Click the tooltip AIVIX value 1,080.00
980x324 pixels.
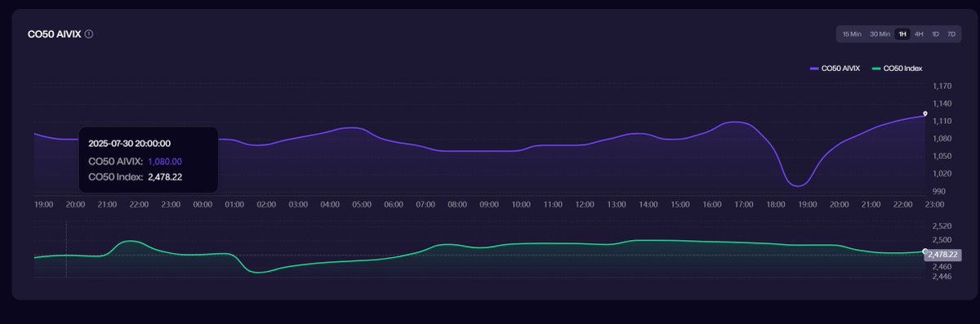coord(165,161)
